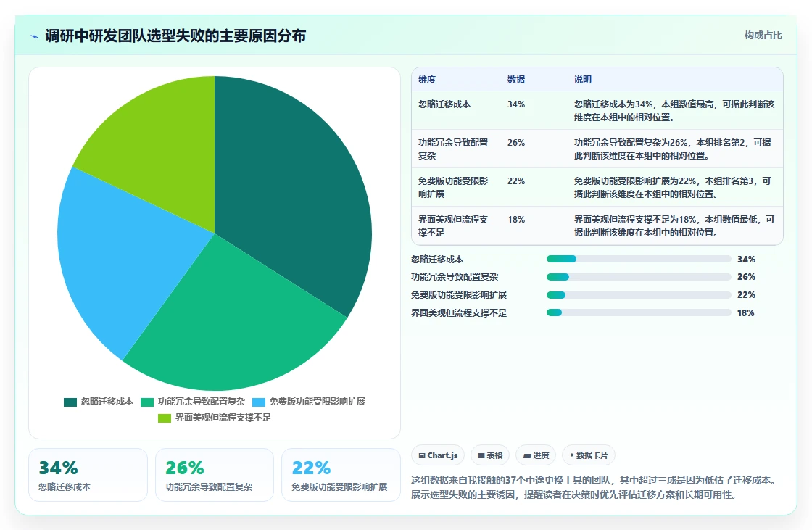Viewport: 812px width, 530px height.
Task: Click the 34% value beside progress bars
Action: (x=746, y=259)
